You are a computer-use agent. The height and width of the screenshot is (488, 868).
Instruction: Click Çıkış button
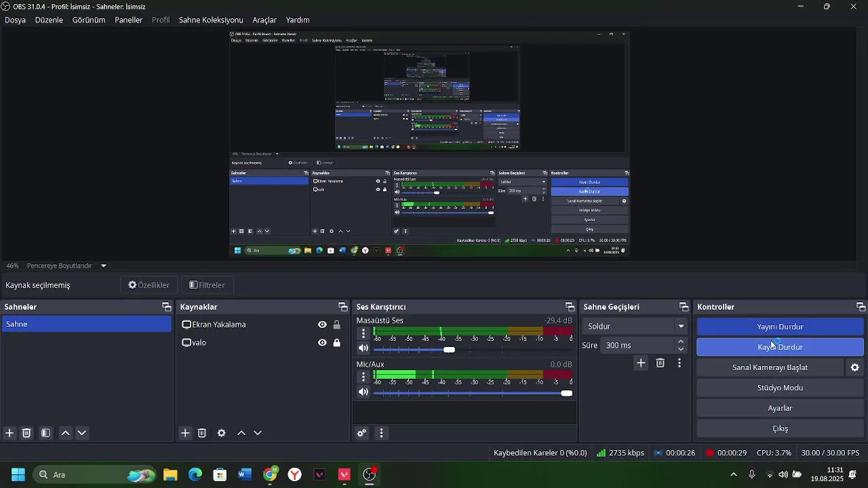(781, 428)
